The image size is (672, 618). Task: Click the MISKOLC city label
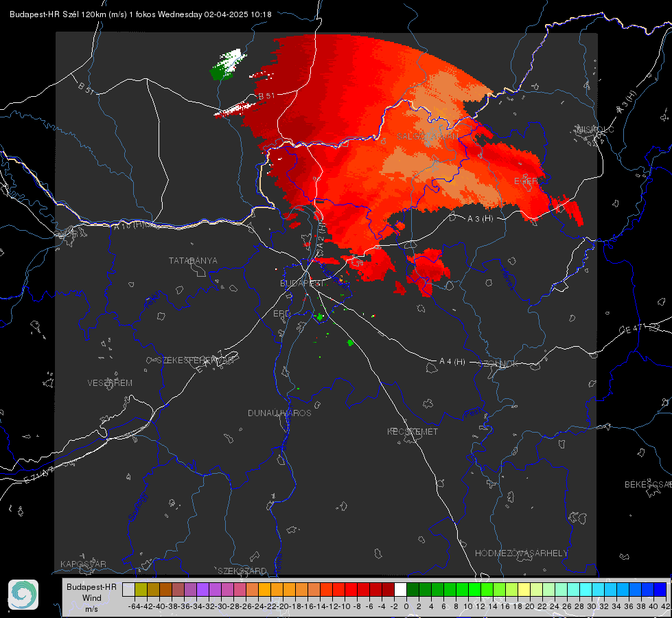click(595, 130)
